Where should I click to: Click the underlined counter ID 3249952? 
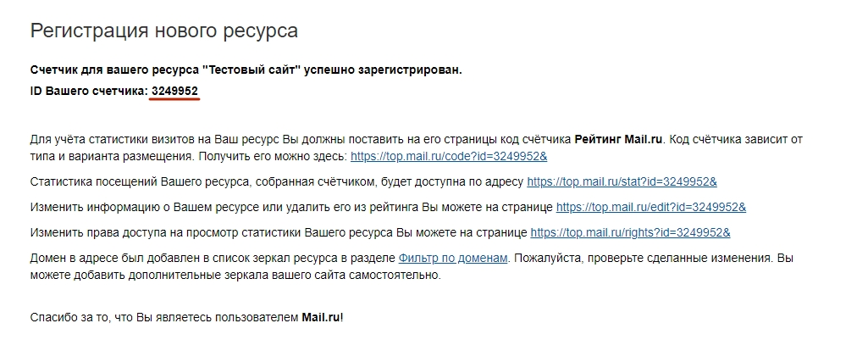point(175,92)
